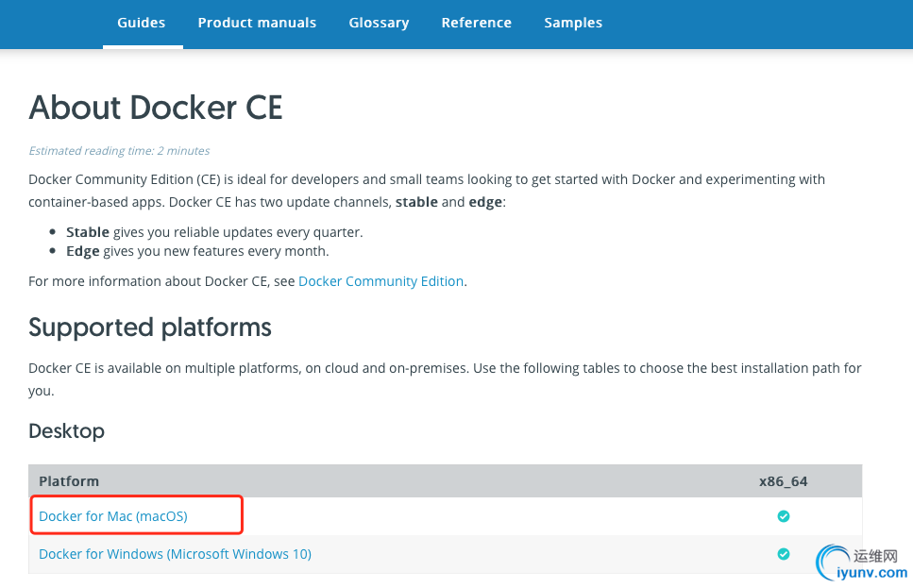913x588 pixels.
Task: Click the Platform column header
Action: pyautogui.click(x=69, y=481)
